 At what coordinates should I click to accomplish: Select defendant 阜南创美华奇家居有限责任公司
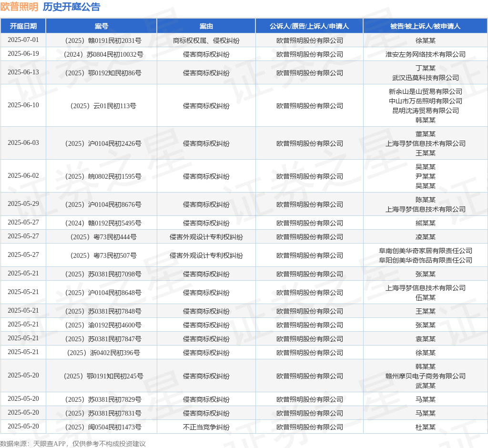426,251
